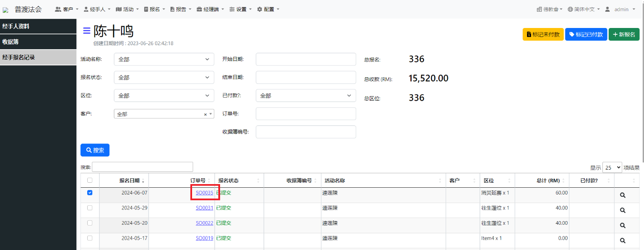Sort table by 收据簿编号 column

click(292, 181)
